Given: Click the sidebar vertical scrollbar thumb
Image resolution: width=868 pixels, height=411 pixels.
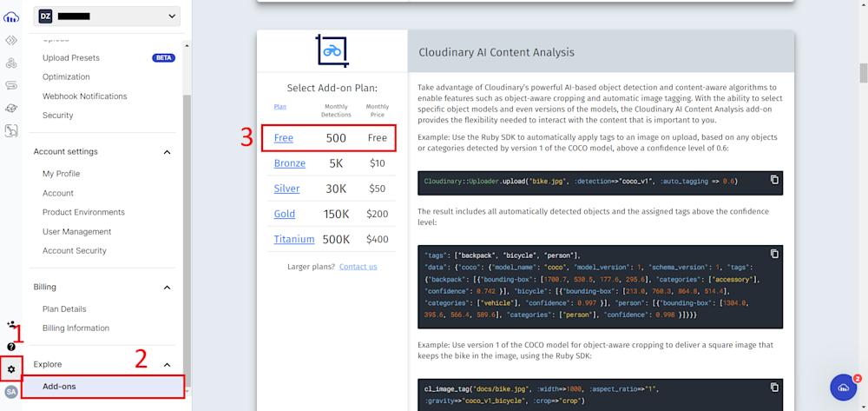Looking at the screenshot, I should [x=187, y=241].
